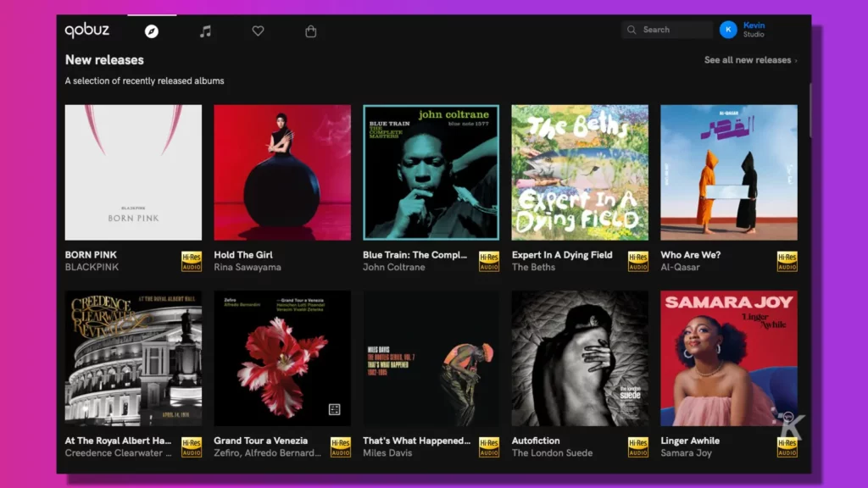Click the Hi-Res Audio badge on BORN PINK
Viewport: 868px width, 488px height.
pyautogui.click(x=191, y=261)
